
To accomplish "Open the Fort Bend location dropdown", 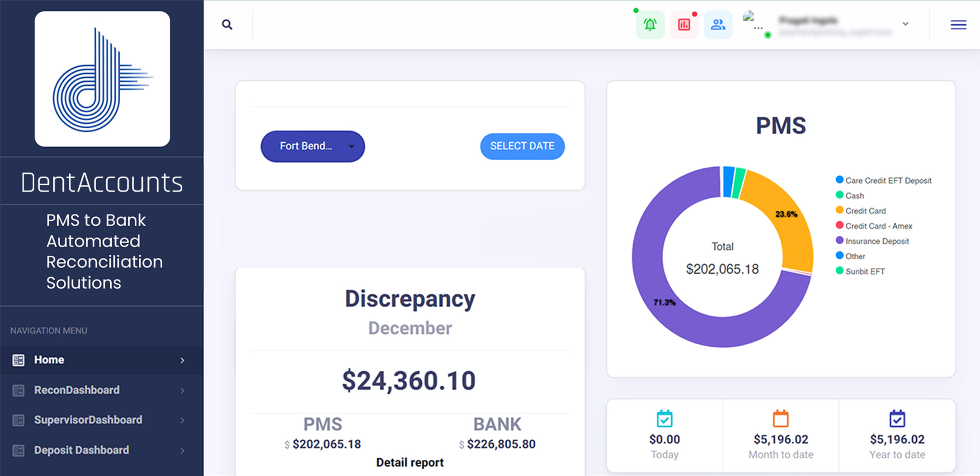I will (313, 146).
